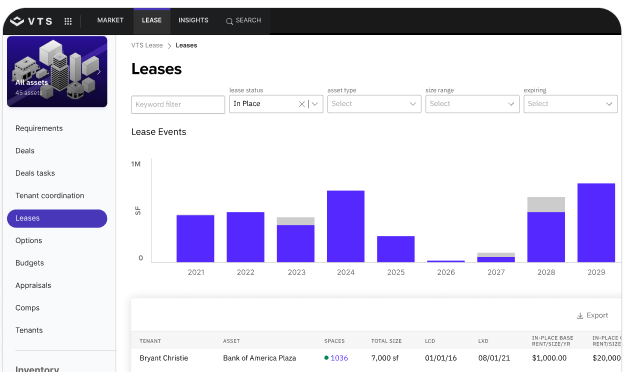The image size is (623, 372).
Task: Open the app grid launcher icon
Action: tap(68, 21)
